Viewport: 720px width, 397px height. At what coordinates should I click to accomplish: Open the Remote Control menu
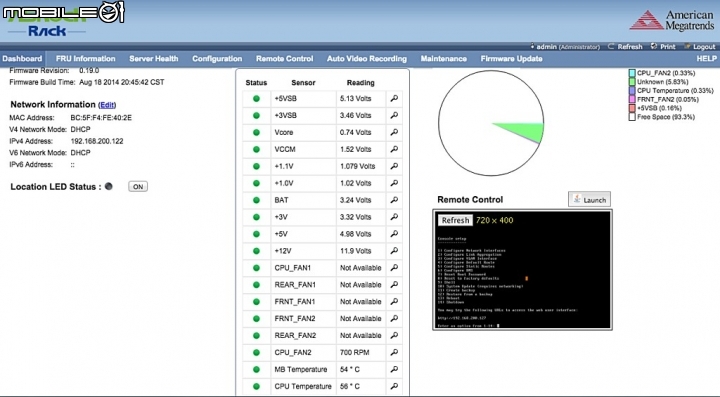(284, 59)
